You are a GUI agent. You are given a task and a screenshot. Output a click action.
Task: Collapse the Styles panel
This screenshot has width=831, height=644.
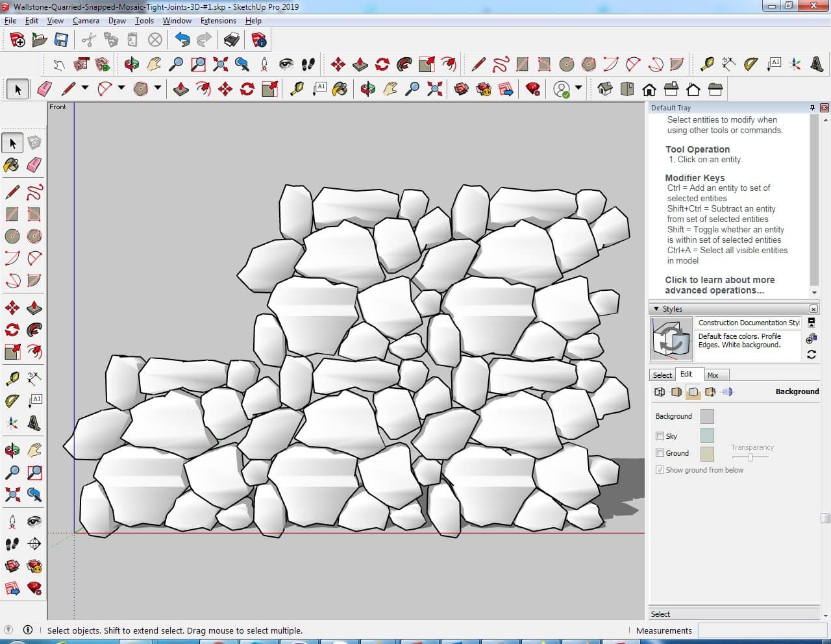pos(656,309)
